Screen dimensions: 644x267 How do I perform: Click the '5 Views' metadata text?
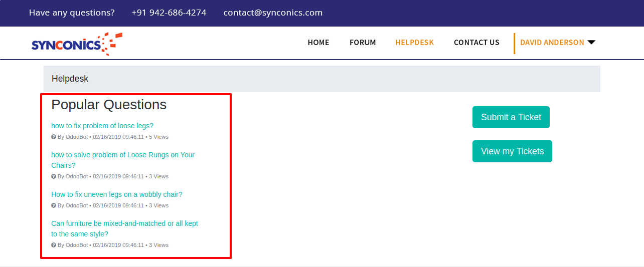click(158, 137)
